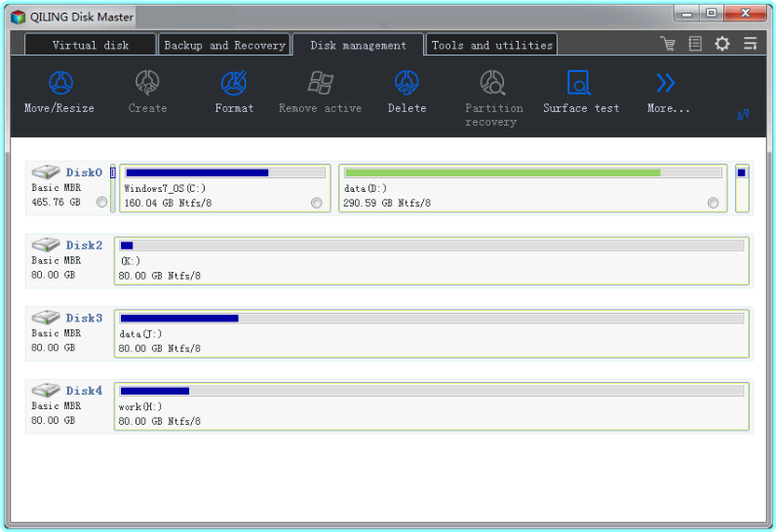776x532 pixels.
Task: Click the Disk2 drive icon
Action: 46,245
